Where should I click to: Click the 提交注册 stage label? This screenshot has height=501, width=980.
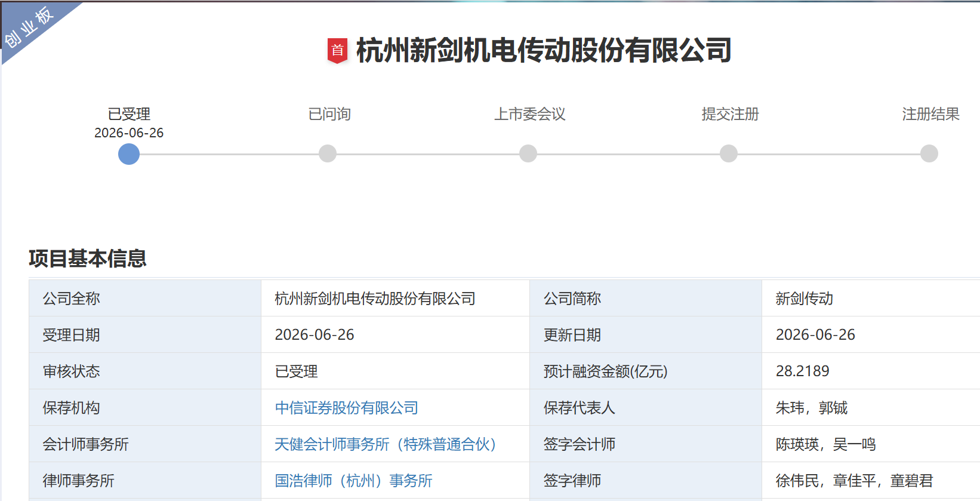(731, 114)
